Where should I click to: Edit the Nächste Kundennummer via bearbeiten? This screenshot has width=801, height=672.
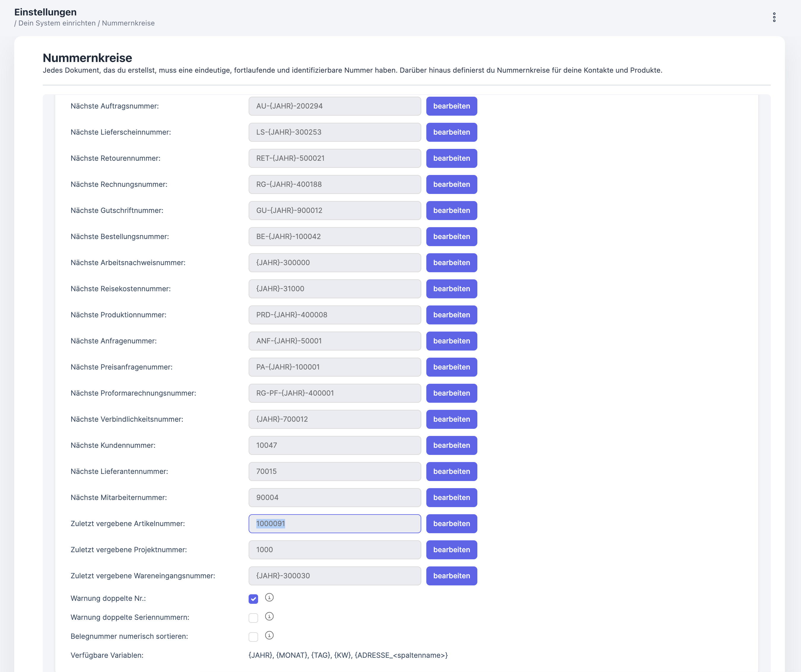click(x=451, y=445)
